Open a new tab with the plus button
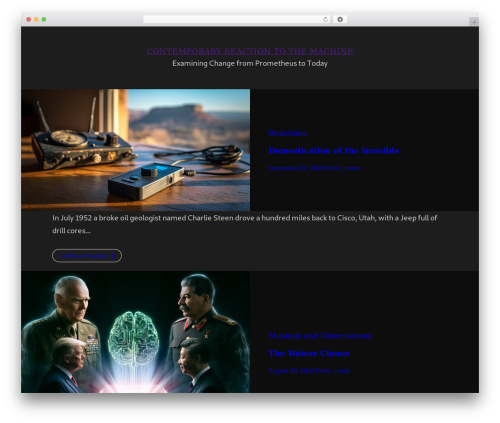 point(474,22)
